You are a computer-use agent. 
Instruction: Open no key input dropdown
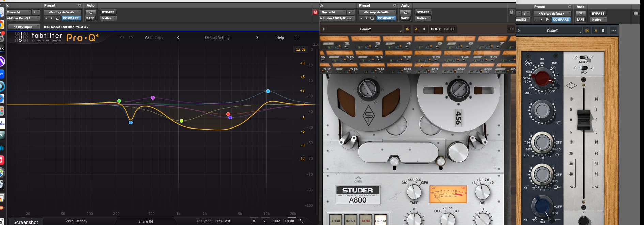tap(24, 27)
